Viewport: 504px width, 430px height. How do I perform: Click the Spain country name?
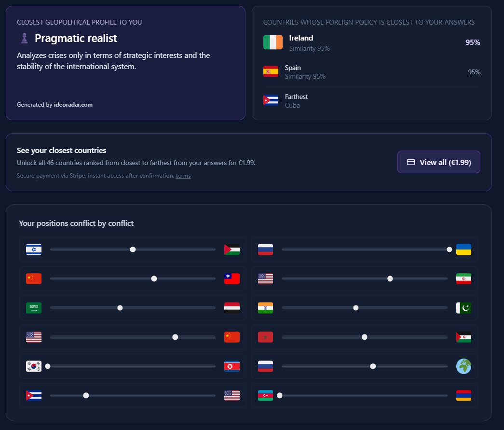click(x=293, y=68)
